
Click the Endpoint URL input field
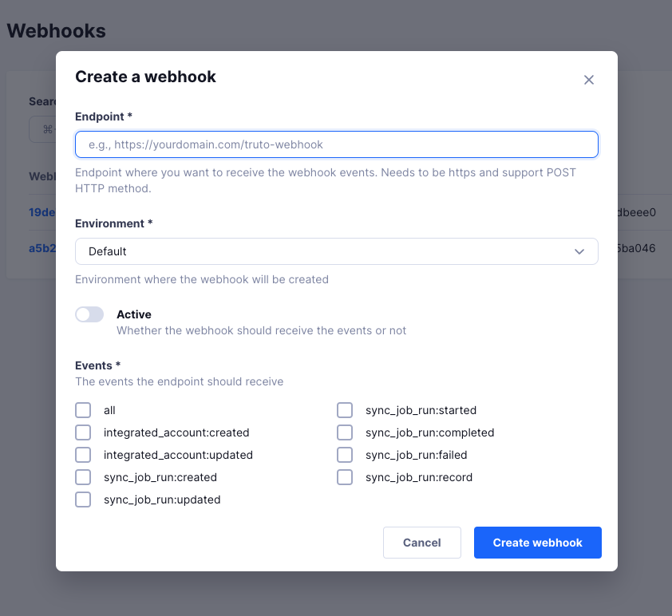click(x=337, y=144)
